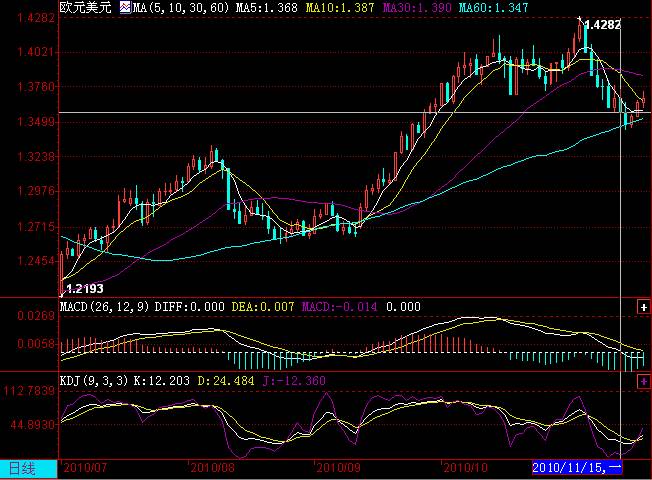
Task: Click the MA indicator chart icon
Action: click(x=125, y=7)
